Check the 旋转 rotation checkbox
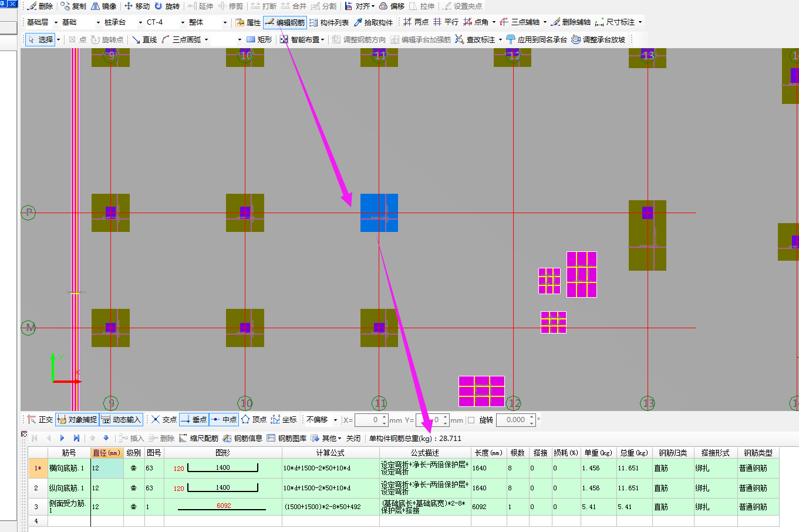Image resolution: width=799 pixels, height=532 pixels. click(x=471, y=420)
